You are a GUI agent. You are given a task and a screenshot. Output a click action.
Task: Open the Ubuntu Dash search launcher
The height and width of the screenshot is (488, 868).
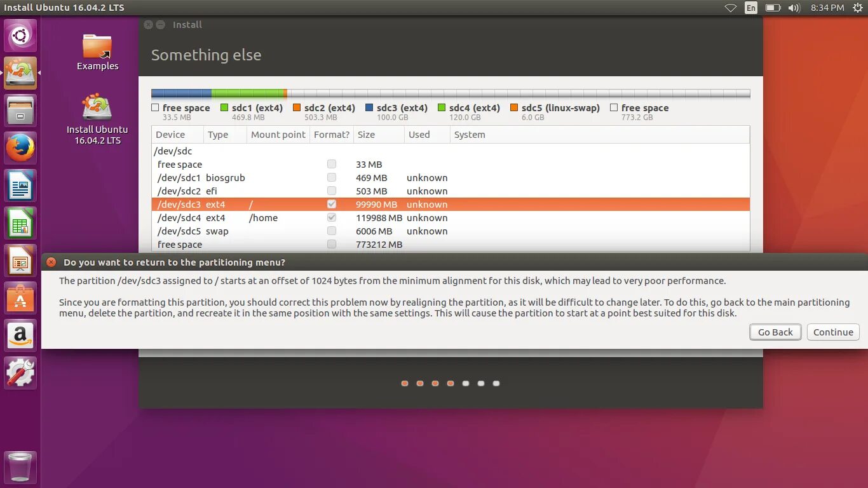20,36
